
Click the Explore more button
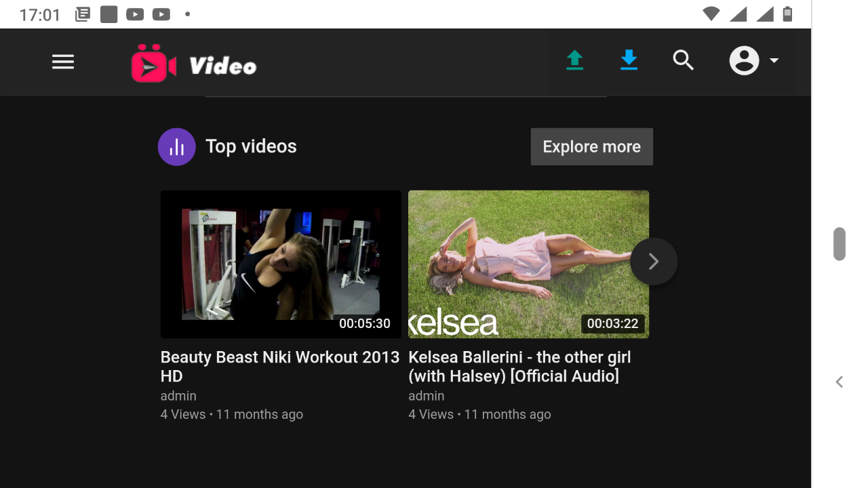591,147
